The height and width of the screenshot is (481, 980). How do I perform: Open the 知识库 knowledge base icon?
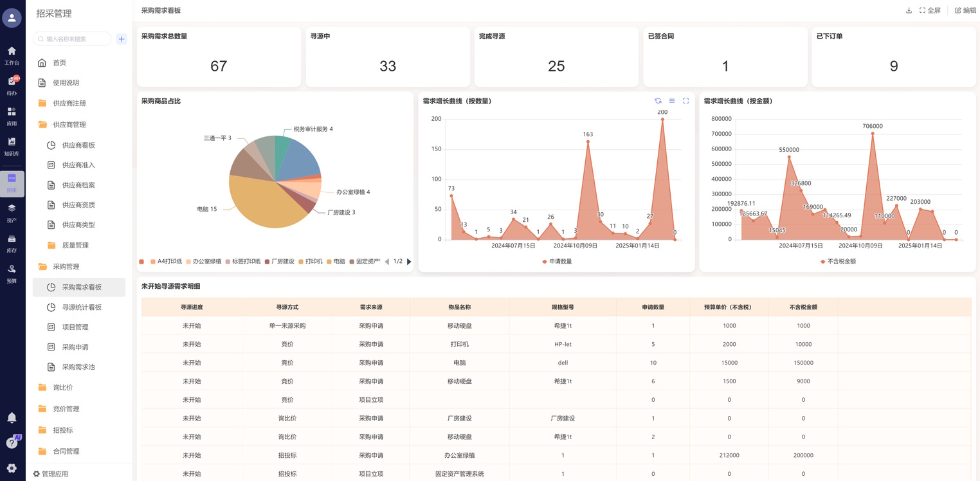pos(12,146)
